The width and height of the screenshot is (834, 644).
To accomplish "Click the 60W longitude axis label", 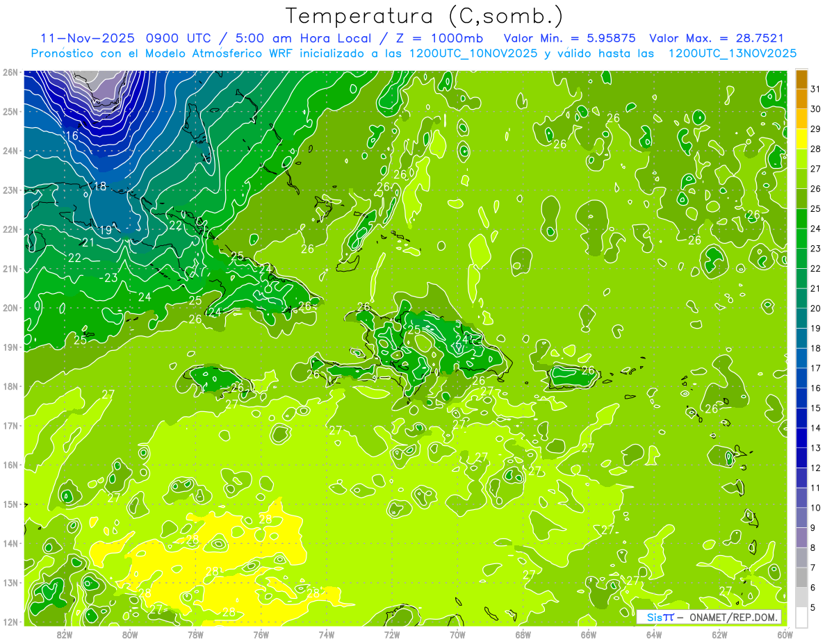I will (785, 634).
